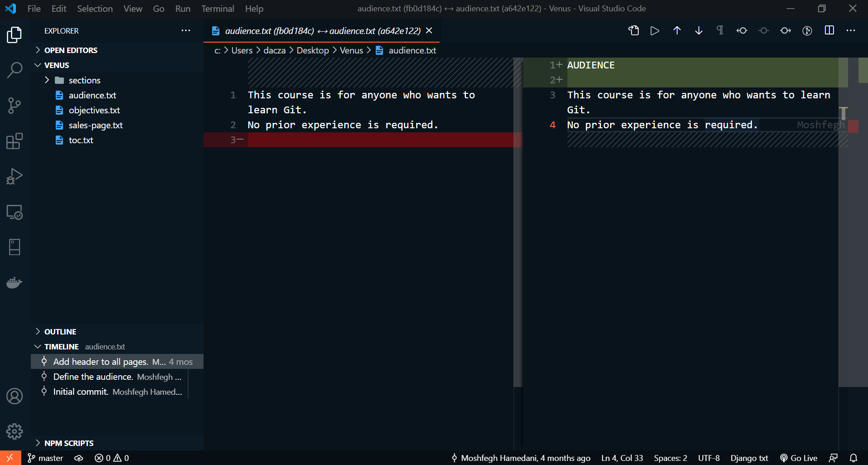Click the Go Live button

pos(799,458)
